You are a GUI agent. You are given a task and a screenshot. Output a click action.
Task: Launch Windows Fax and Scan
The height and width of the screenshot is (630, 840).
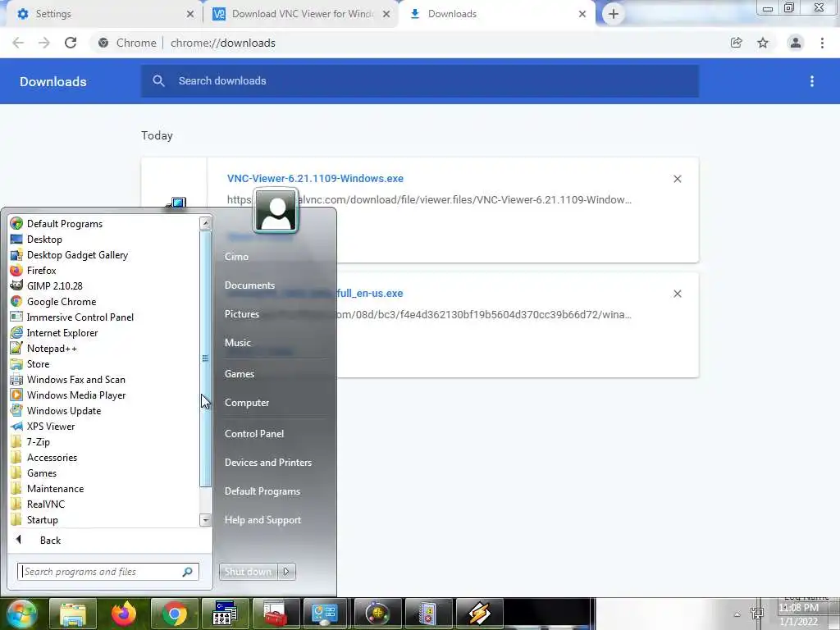[x=76, y=379]
